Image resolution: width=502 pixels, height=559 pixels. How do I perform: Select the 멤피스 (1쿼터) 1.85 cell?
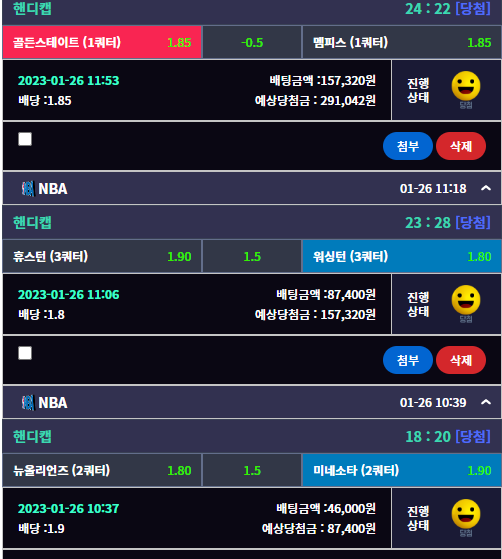(x=402, y=42)
